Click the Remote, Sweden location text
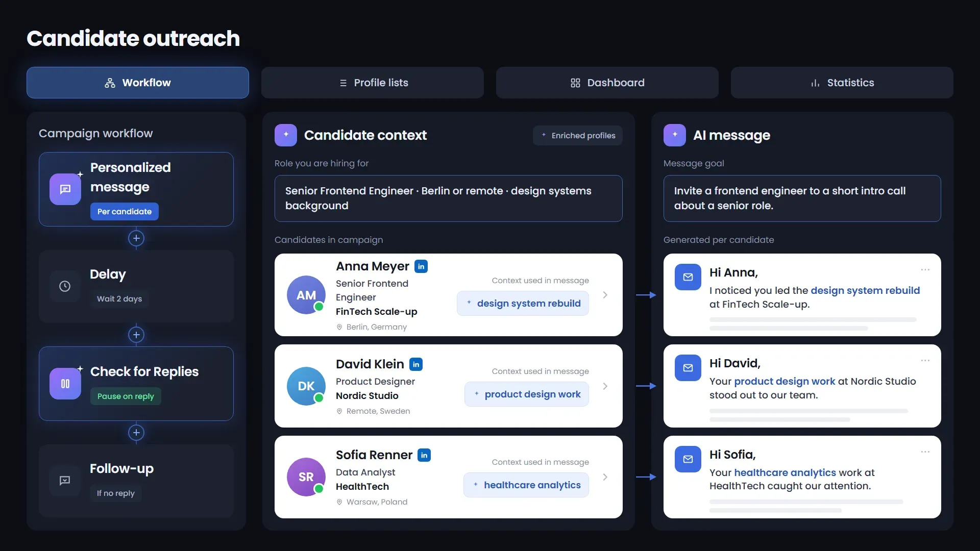 click(378, 411)
